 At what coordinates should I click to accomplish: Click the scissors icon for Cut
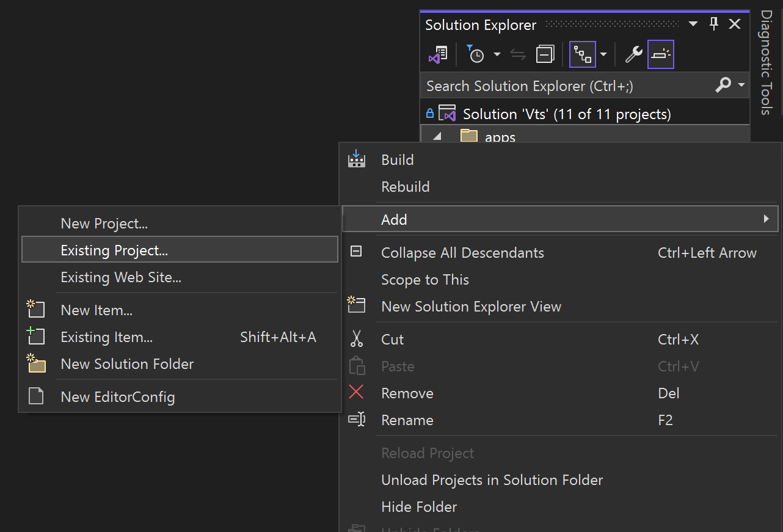[x=357, y=339]
